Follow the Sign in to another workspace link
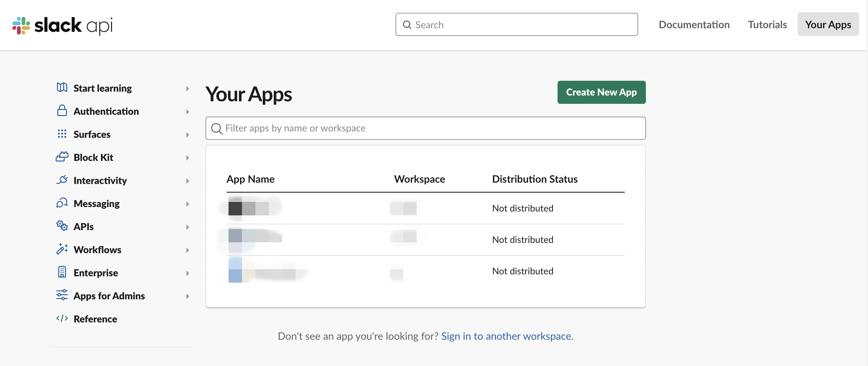This screenshot has width=868, height=366. click(506, 336)
